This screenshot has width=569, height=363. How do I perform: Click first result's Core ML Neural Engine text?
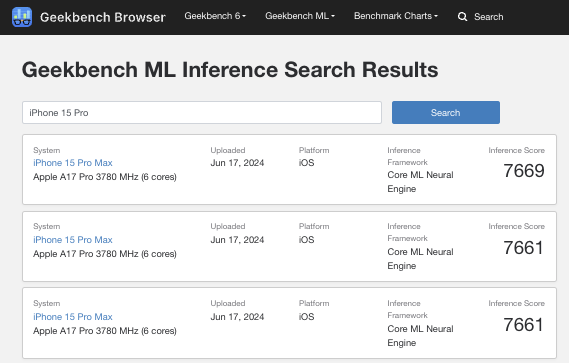[x=420, y=182]
